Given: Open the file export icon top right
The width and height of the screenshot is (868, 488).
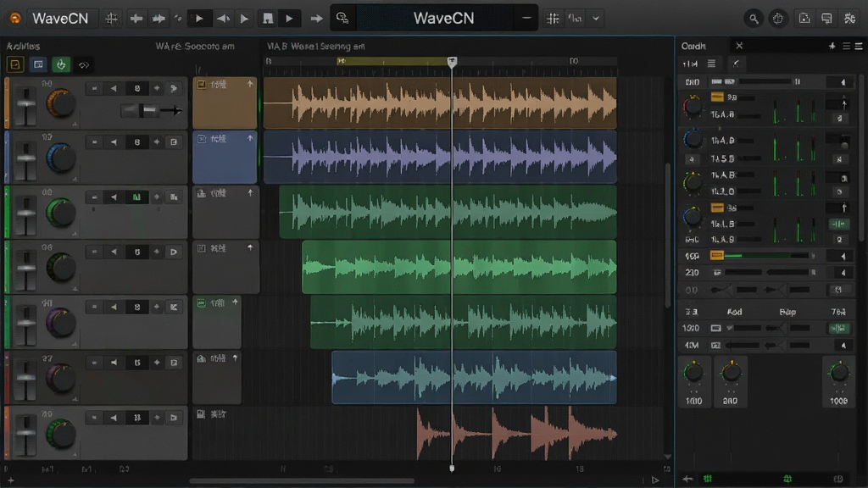Looking at the screenshot, I should coord(804,19).
